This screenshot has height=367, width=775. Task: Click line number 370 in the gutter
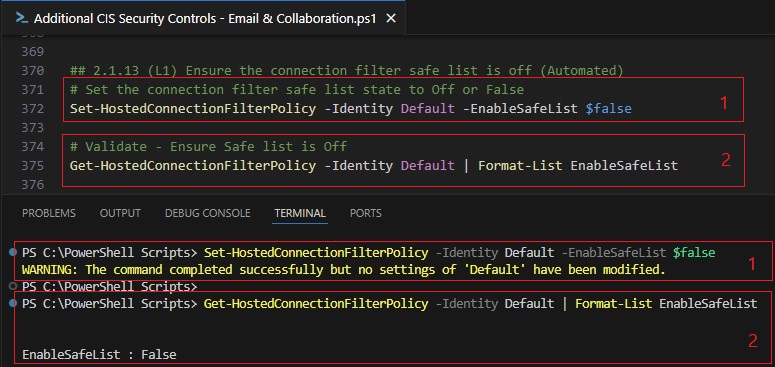tap(33, 71)
